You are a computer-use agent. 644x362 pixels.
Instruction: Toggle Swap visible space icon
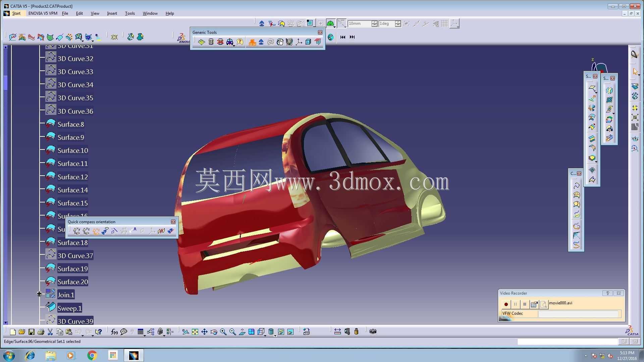[x=290, y=332]
